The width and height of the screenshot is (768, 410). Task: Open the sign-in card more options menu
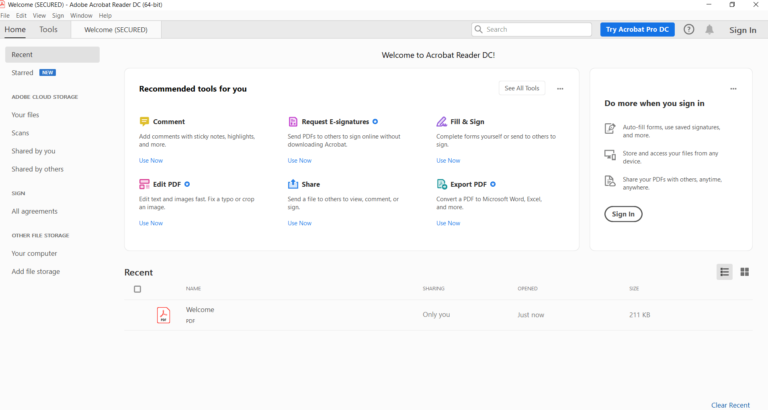coord(733,89)
